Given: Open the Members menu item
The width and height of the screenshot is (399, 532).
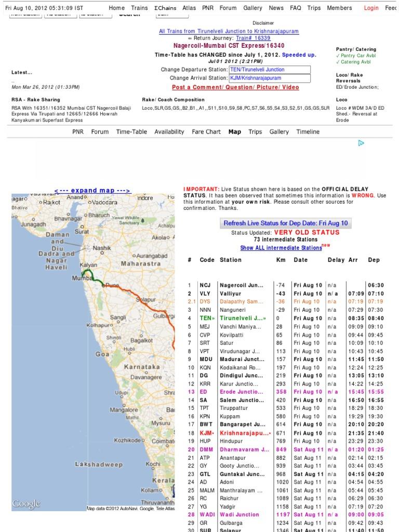Looking at the screenshot, I should point(340,8).
